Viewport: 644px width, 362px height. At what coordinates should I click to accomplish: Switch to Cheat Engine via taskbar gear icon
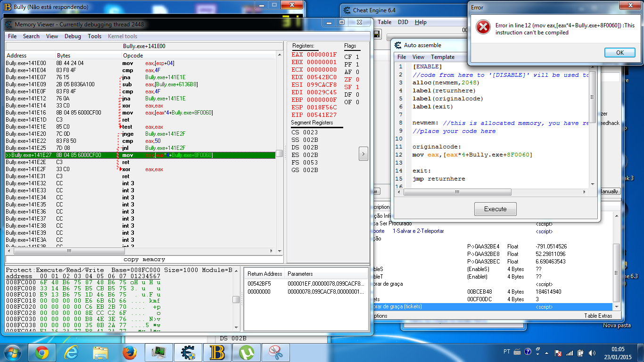(188, 353)
